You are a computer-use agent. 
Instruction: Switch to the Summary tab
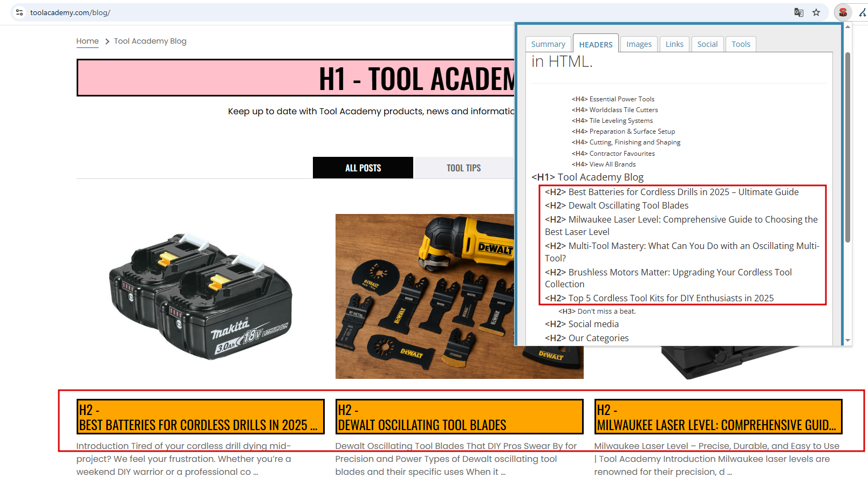pyautogui.click(x=548, y=44)
